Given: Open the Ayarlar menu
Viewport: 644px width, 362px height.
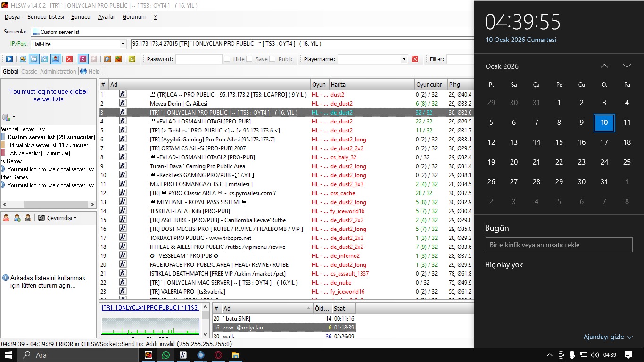Looking at the screenshot, I should tap(107, 17).
